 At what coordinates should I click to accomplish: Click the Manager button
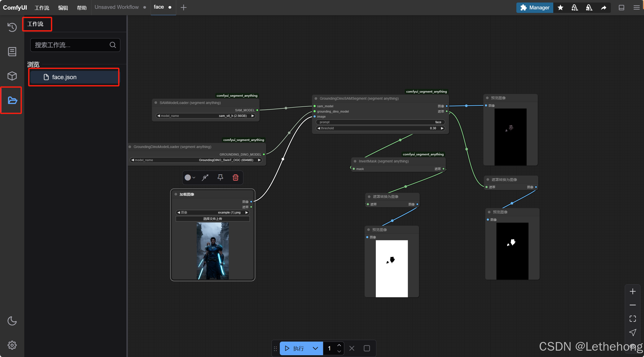coord(535,8)
